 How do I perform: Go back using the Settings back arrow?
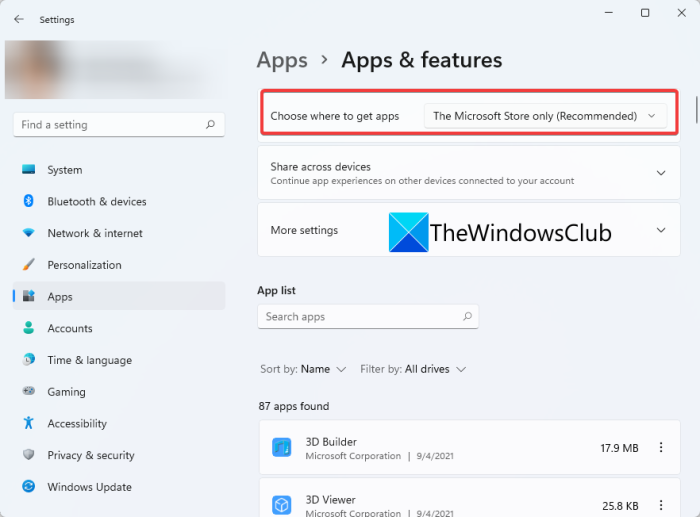pos(19,19)
